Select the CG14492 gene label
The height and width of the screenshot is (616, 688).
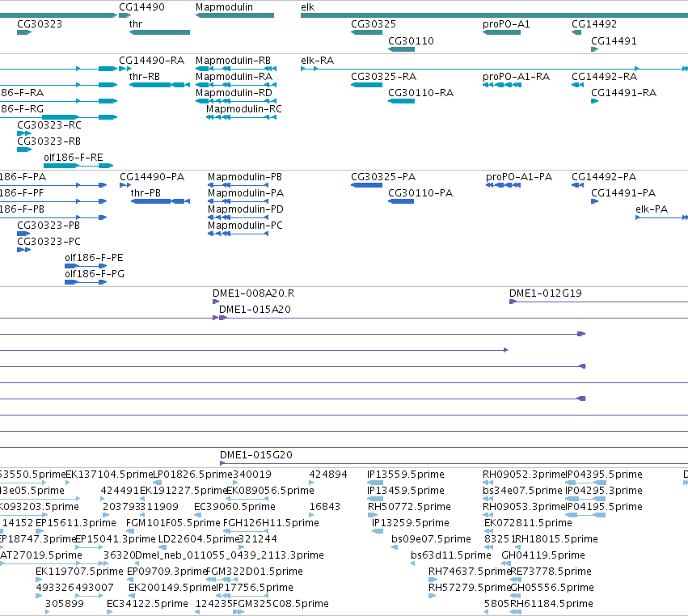(594, 24)
